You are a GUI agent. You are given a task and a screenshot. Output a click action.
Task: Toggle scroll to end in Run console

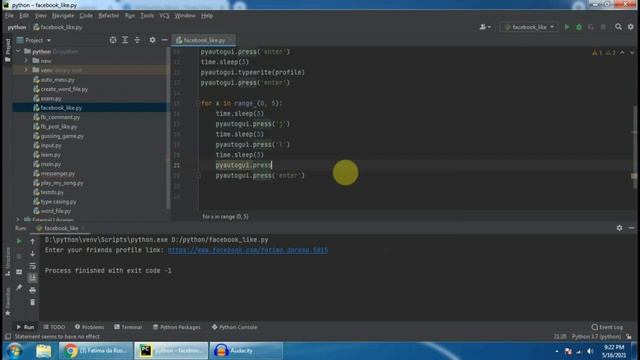(x=33, y=278)
